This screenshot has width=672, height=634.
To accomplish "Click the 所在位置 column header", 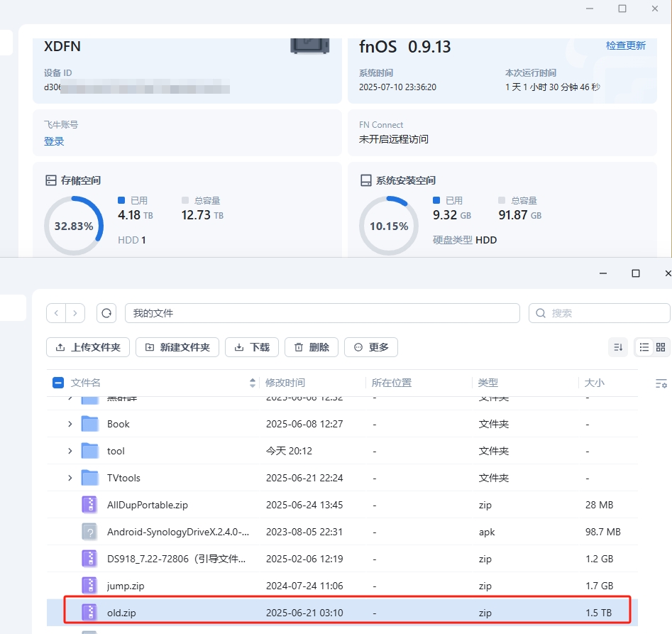I will point(391,383).
